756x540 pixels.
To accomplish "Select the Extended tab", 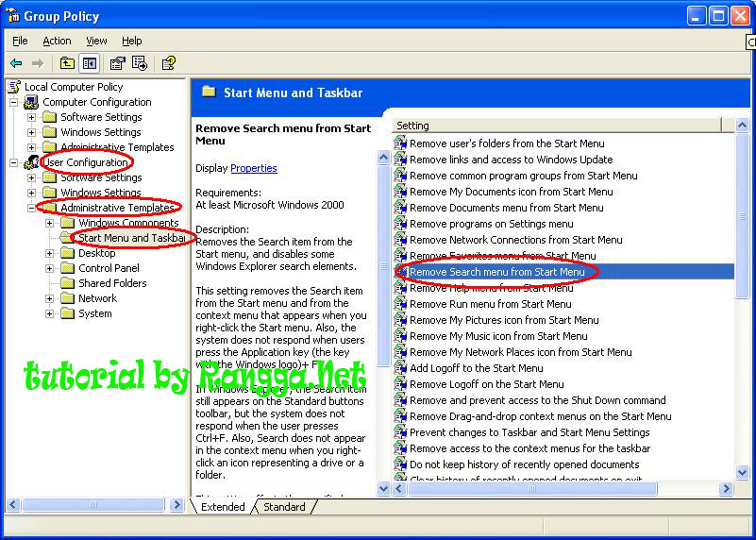I will pyautogui.click(x=223, y=507).
